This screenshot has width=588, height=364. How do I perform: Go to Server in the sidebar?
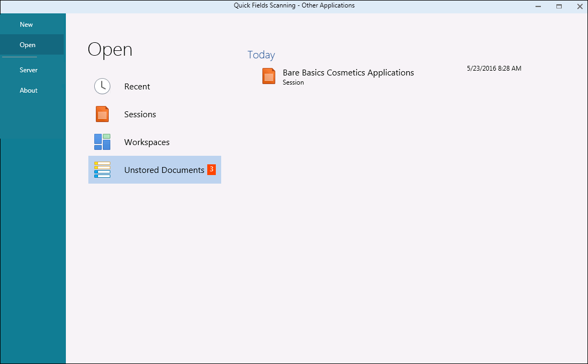pyautogui.click(x=28, y=70)
